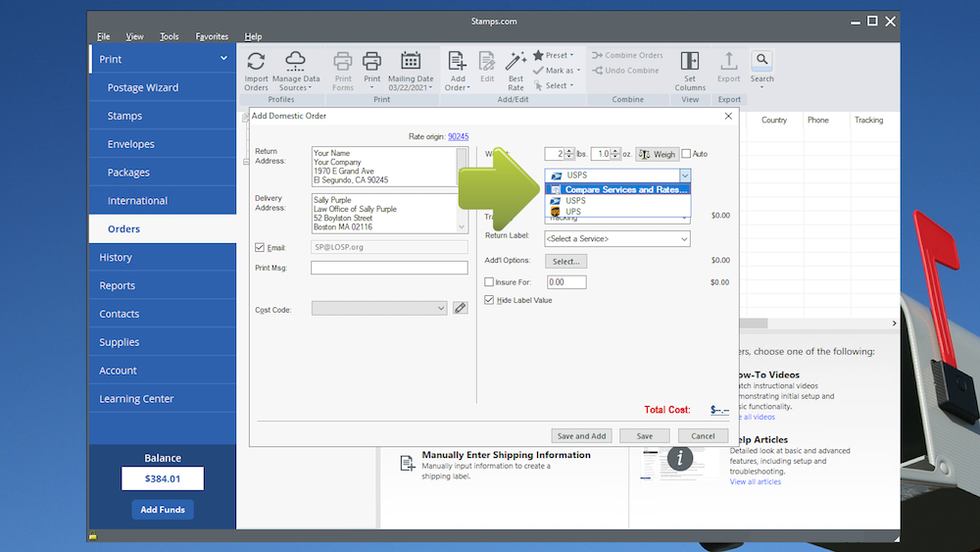Click the Save and Add button
Viewport: 980px width, 552px height.
tap(581, 436)
